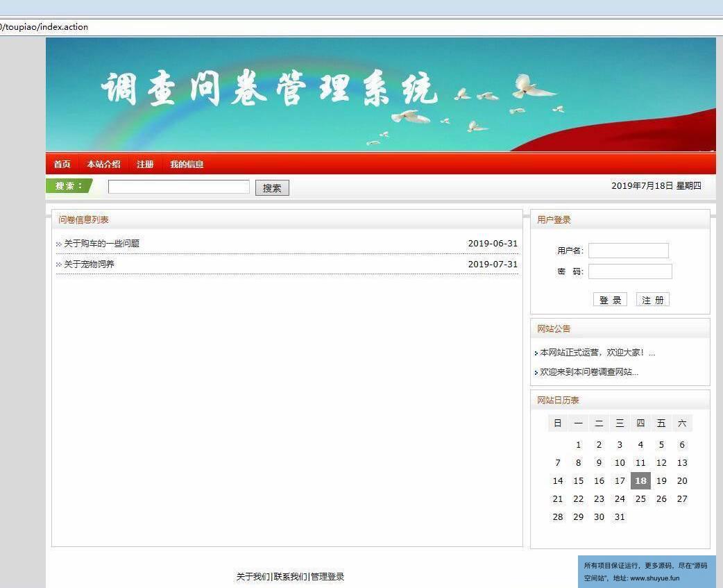Click the 联系我们 footer link

click(x=290, y=577)
